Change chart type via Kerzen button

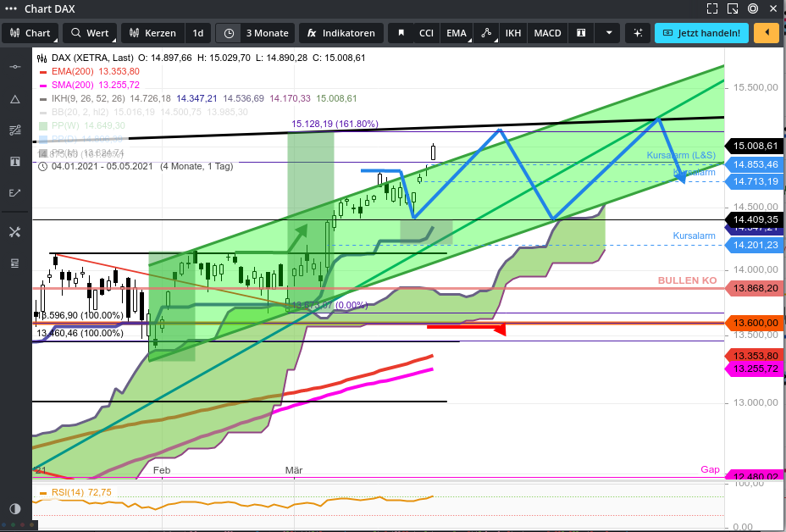pos(153,33)
